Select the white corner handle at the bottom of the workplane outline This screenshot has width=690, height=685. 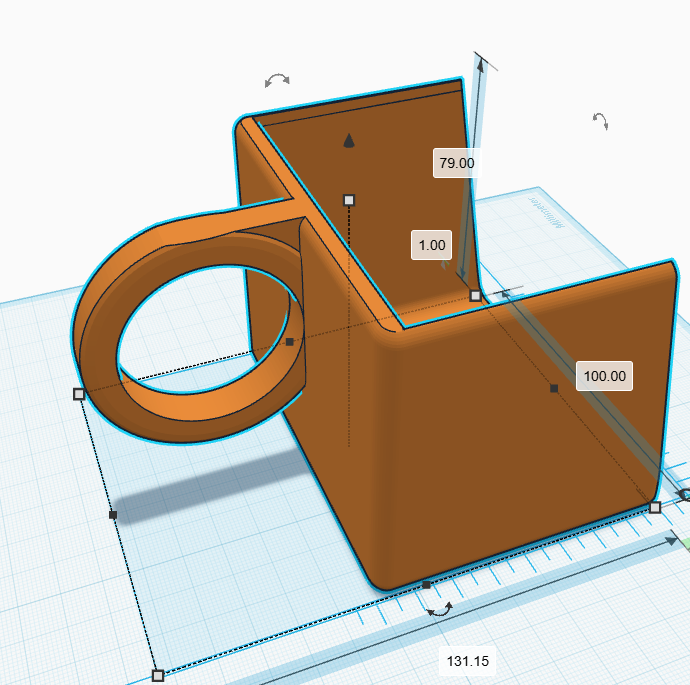(158, 675)
